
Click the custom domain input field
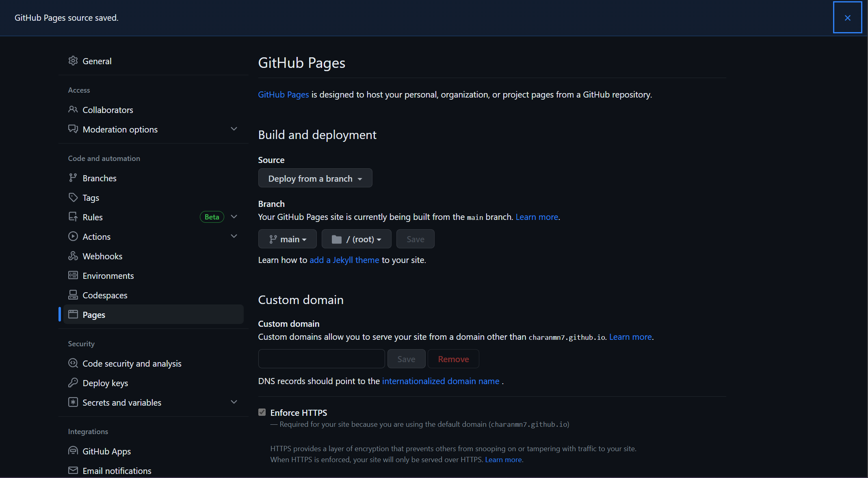322,358
